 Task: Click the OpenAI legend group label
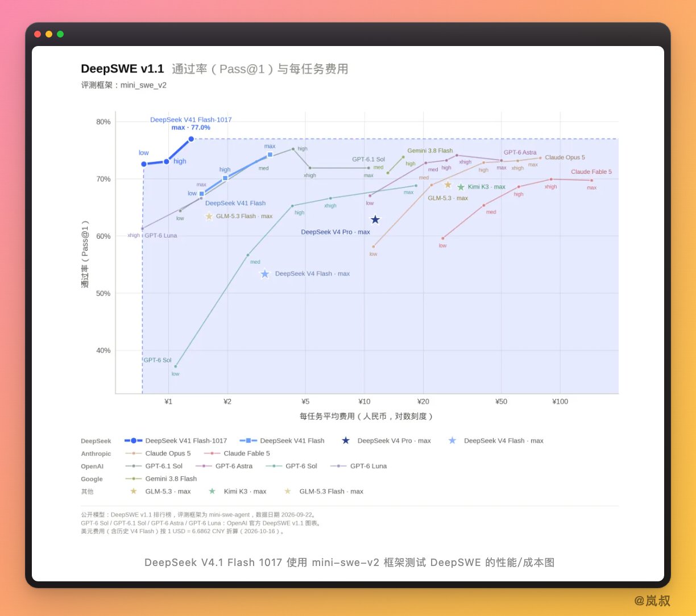pos(92,466)
